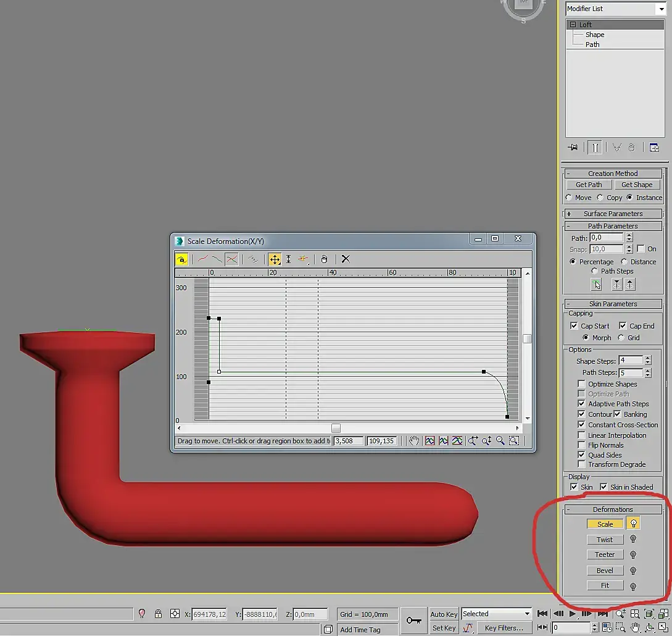The image size is (672, 636).
Task: Select the Path sub-object in stack
Action: point(592,44)
